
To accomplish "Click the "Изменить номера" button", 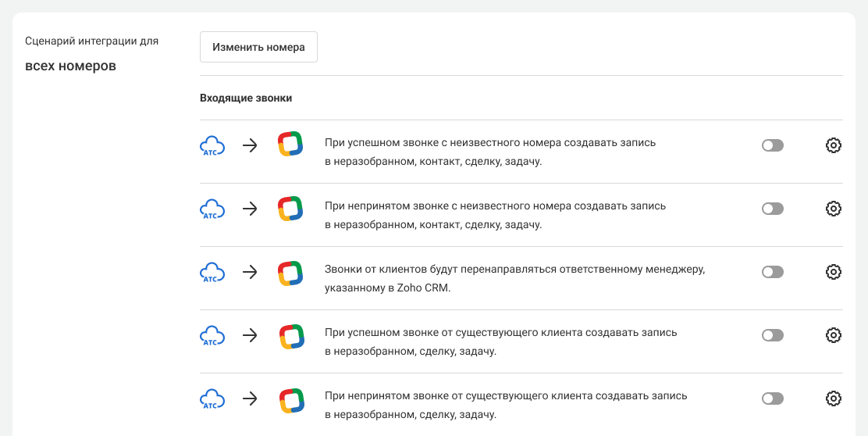I will 258,47.
